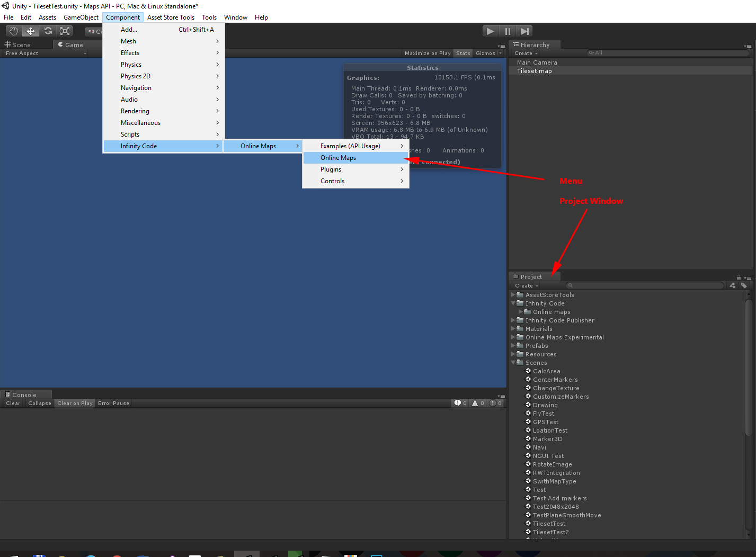Image resolution: width=756 pixels, height=557 pixels.
Task: Select the Scale tool in the toolbar
Action: click(x=65, y=31)
